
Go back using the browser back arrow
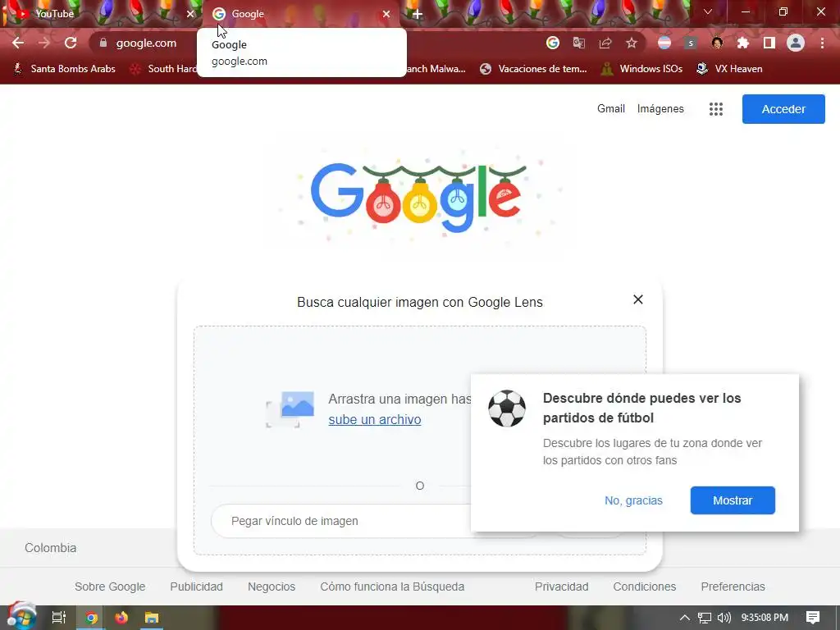[x=18, y=43]
